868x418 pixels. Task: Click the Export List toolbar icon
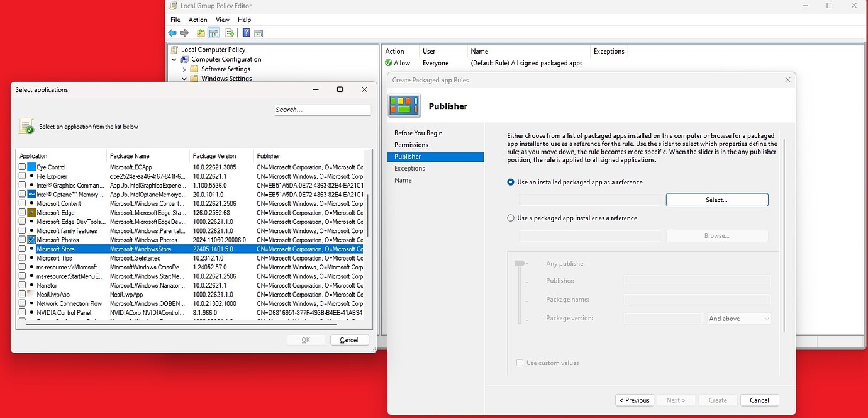point(230,33)
